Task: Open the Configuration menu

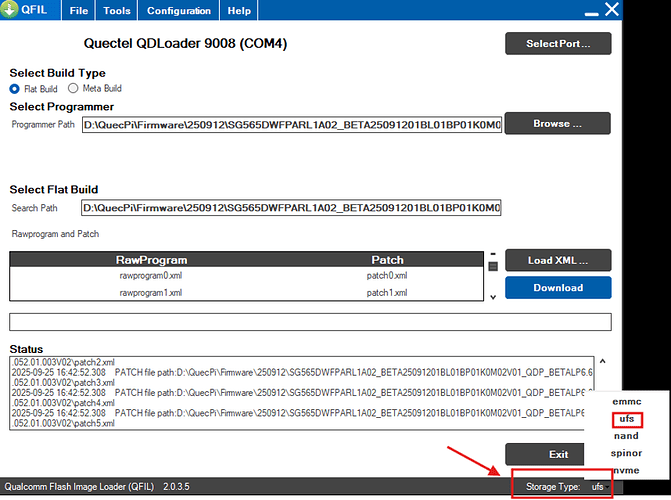Action: [x=179, y=11]
